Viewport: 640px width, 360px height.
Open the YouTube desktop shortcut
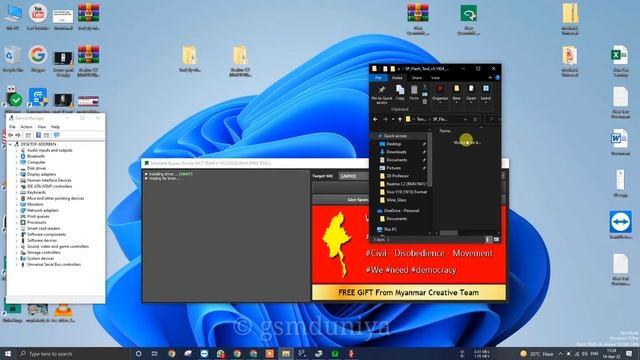[x=38, y=16]
